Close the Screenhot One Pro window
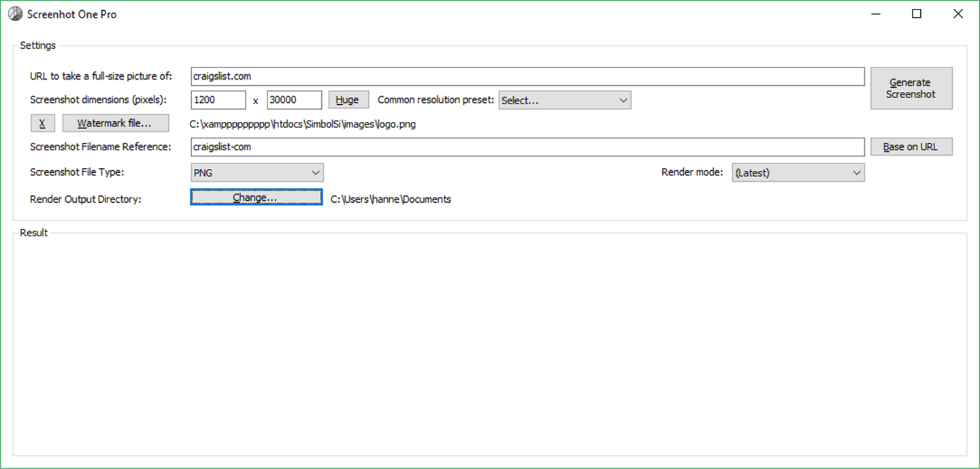 click(958, 14)
